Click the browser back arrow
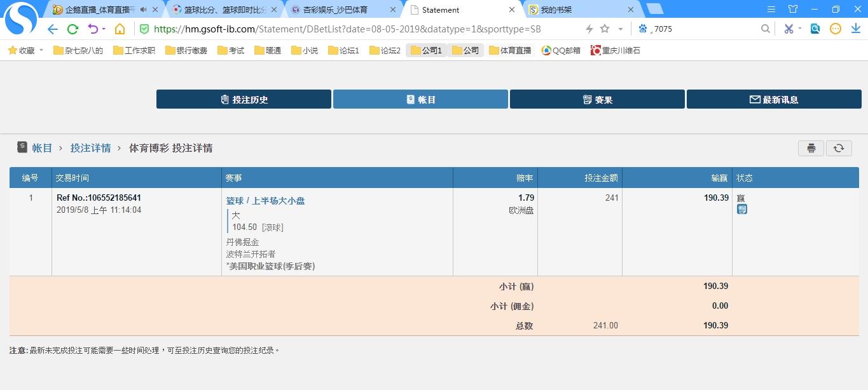This screenshot has width=868, height=390. pyautogui.click(x=53, y=29)
